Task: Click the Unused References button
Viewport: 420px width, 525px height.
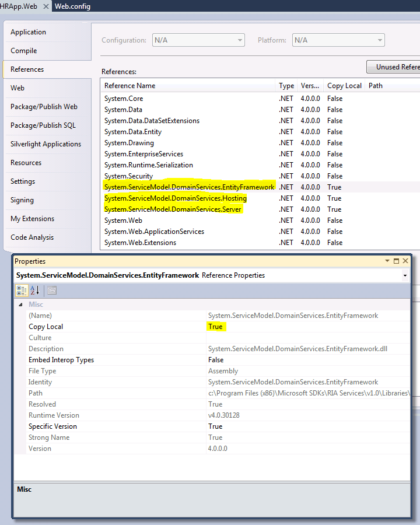Action: [x=394, y=67]
